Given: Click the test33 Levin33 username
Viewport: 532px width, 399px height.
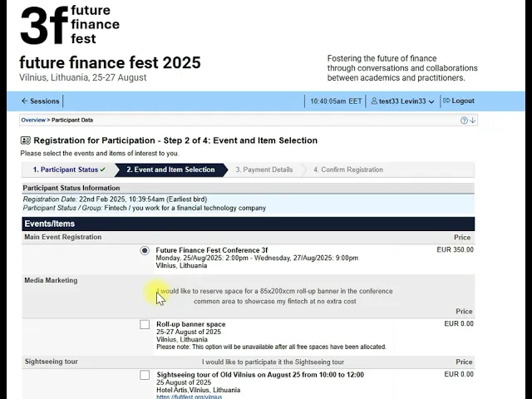Looking at the screenshot, I should point(402,101).
